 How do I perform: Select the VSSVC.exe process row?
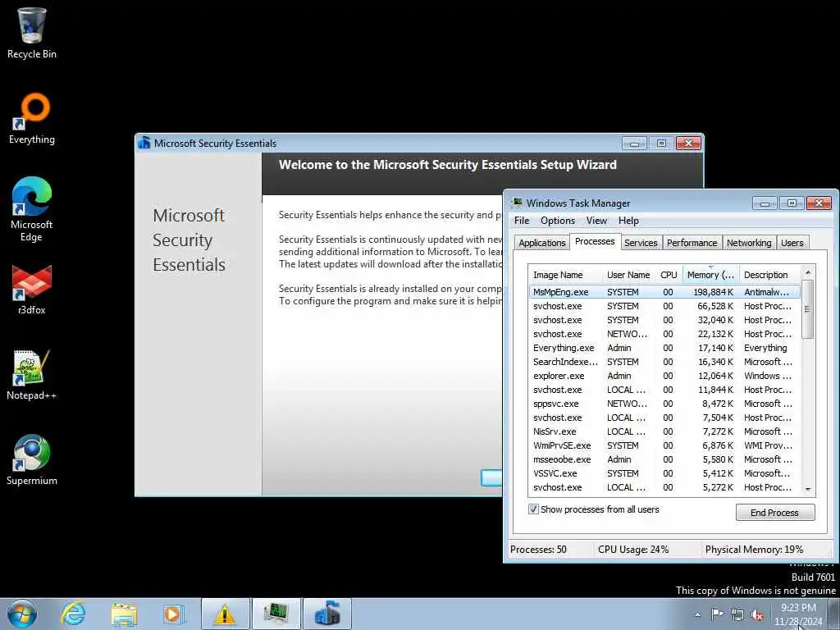click(664, 473)
